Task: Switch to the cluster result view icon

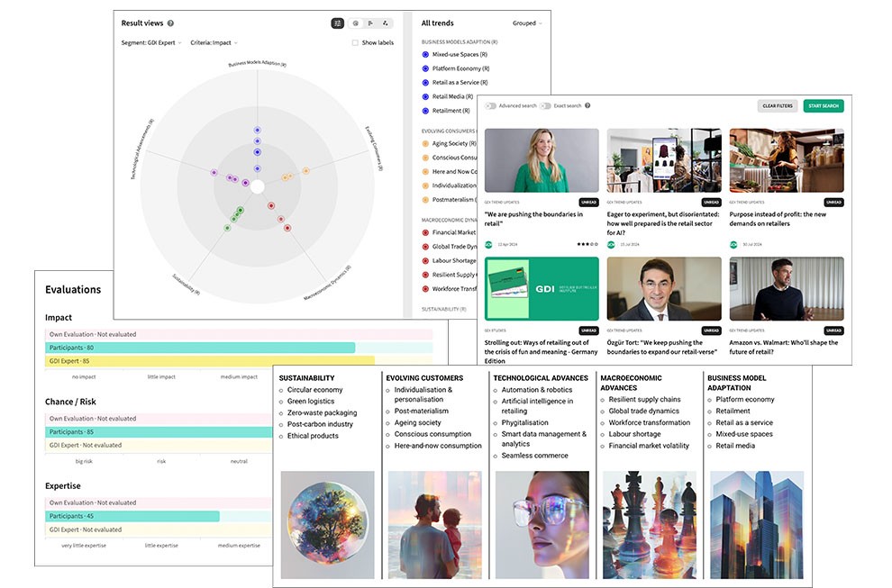Action: coord(386,23)
